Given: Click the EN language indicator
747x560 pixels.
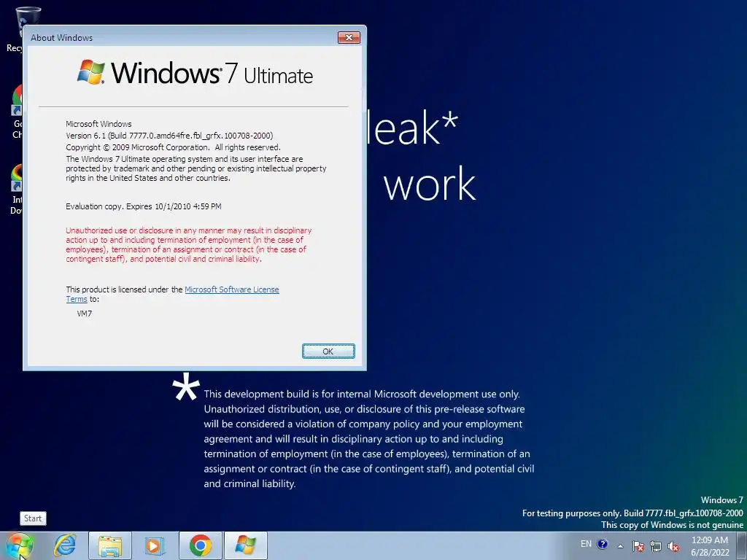Looking at the screenshot, I should [x=586, y=544].
